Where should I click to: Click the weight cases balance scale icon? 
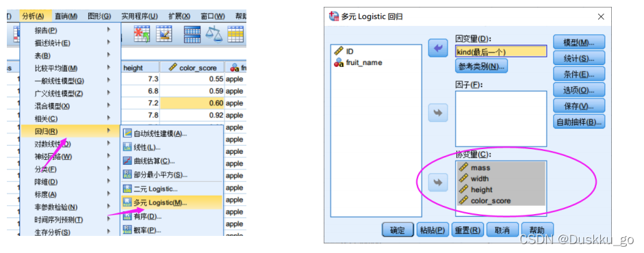click(x=214, y=34)
